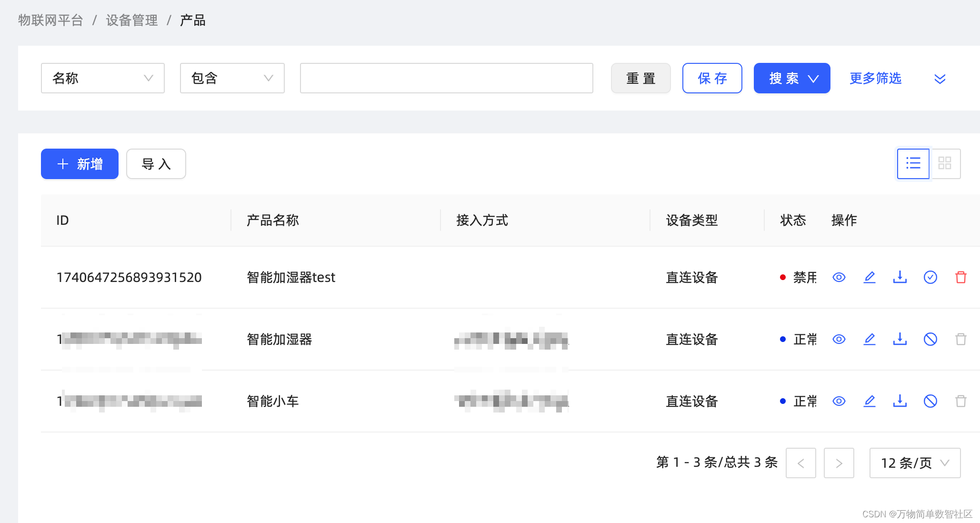Image resolution: width=980 pixels, height=523 pixels.
Task: Click the 导入 import button
Action: point(156,164)
